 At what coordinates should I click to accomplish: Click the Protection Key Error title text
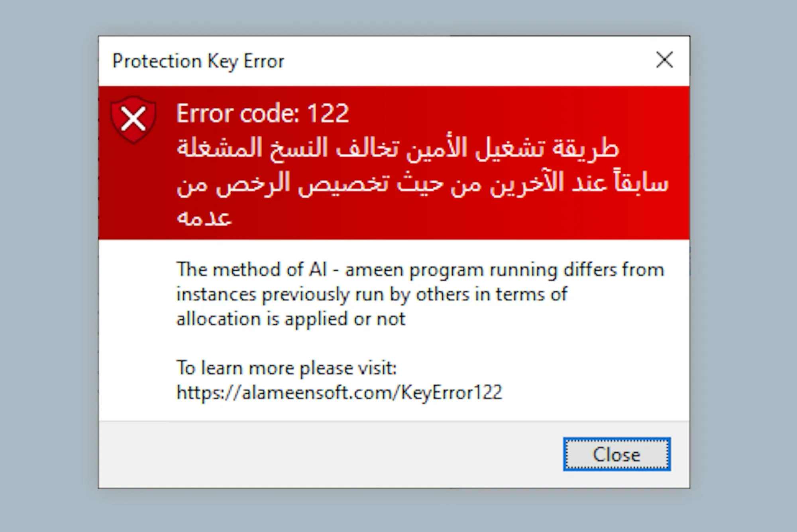[x=198, y=61]
